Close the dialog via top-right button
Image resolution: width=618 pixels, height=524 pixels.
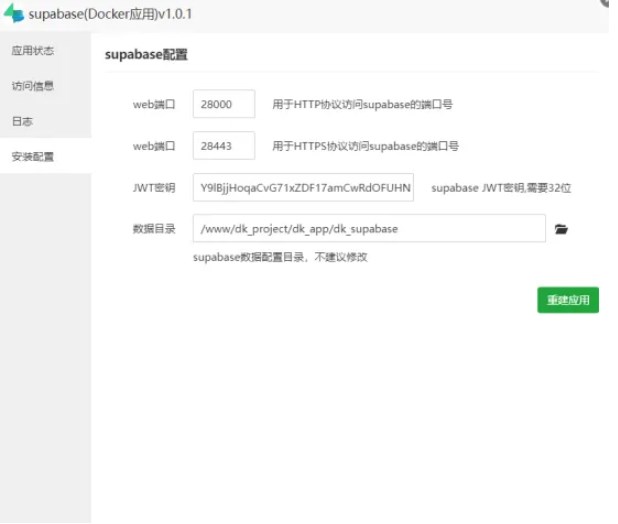(606, 2)
